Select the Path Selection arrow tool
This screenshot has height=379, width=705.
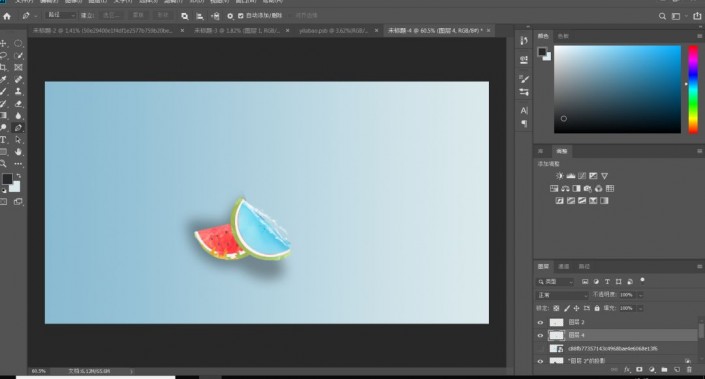point(18,140)
